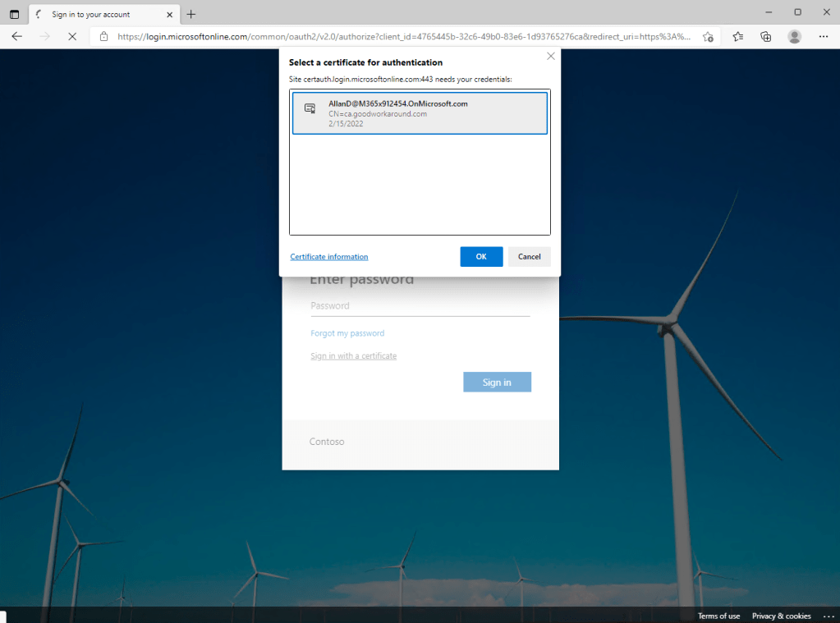Viewport: 840px width, 623px height.
Task: Open the tab actions menu icon
Action: coord(14,14)
